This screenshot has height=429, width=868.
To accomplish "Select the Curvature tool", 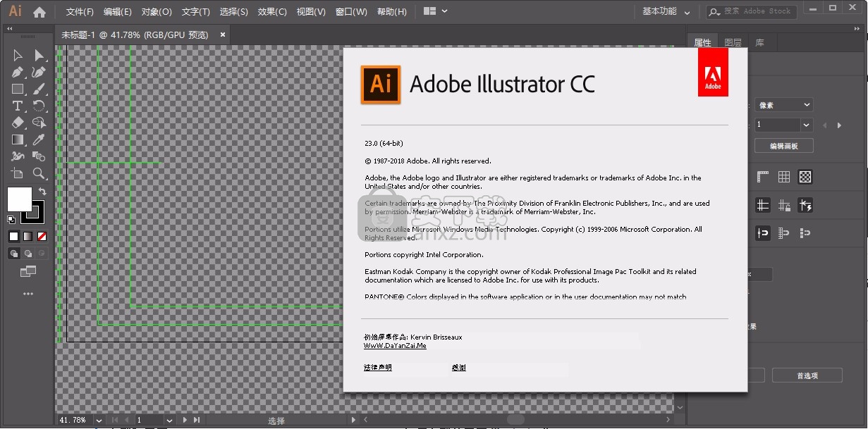I will pyautogui.click(x=39, y=72).
